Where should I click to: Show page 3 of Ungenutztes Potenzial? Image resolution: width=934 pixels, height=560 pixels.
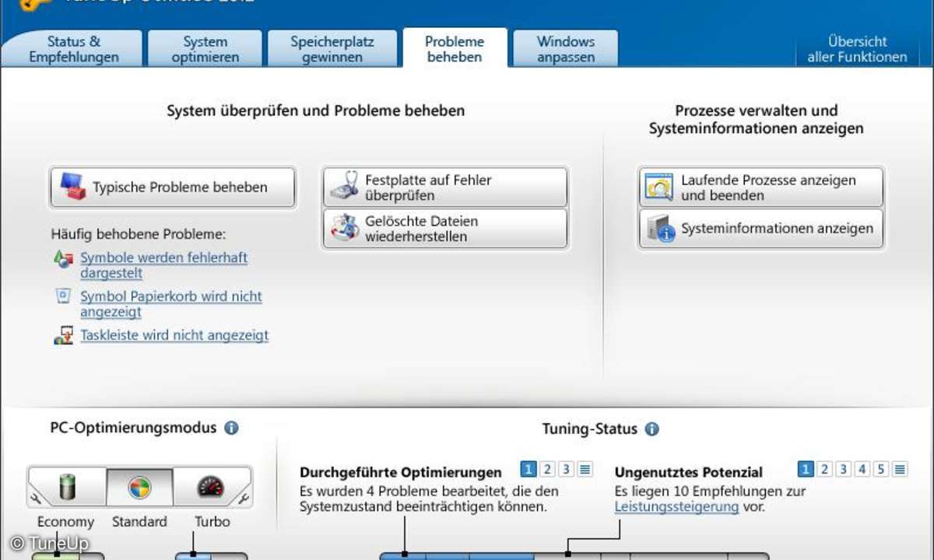[843, 469]
